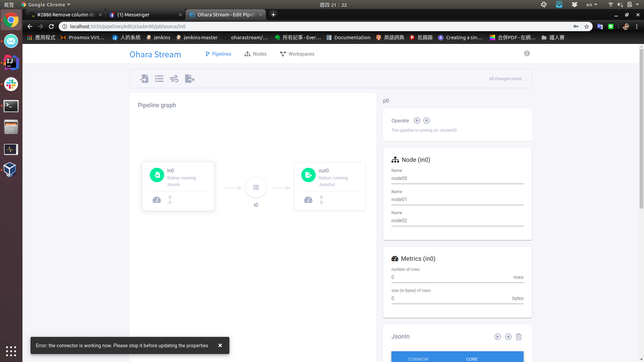Click the in0 metrics gauge icon
This screenshot has height=362, width=644.
[x=157, y=200]
